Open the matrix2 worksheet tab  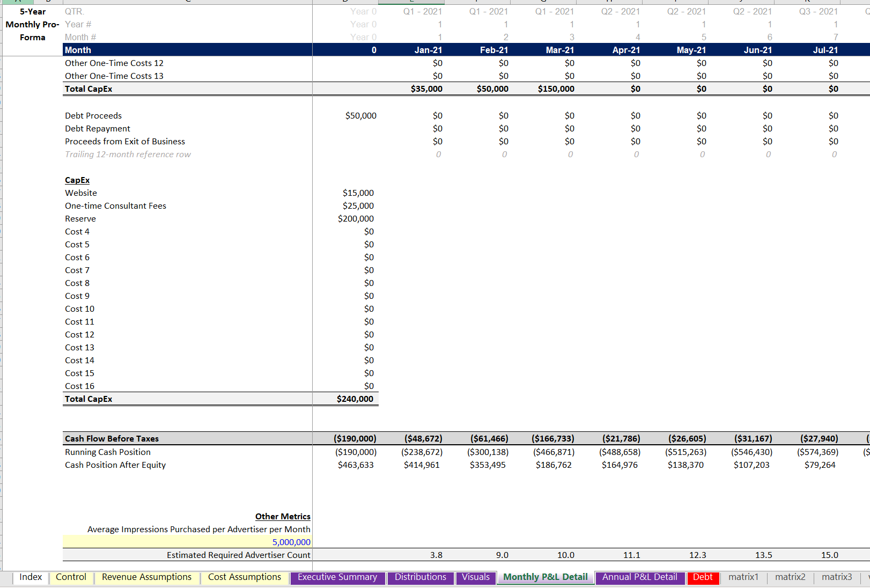(790, 577)
